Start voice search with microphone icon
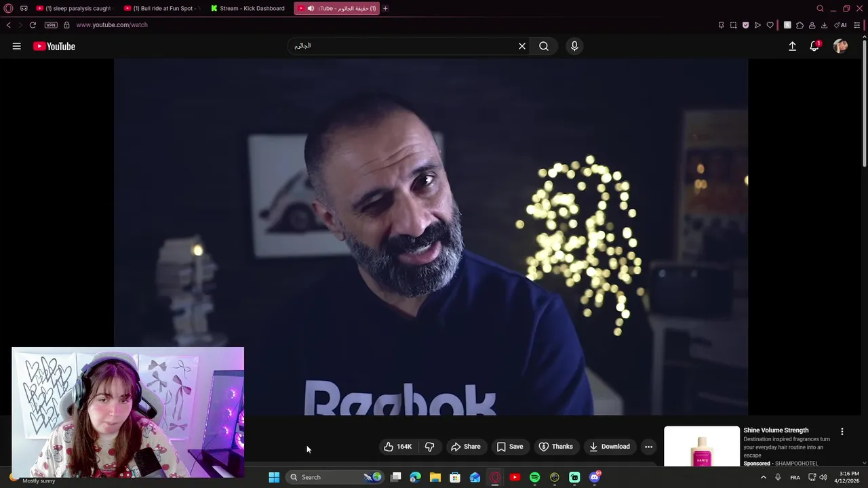The width and height of the screenshot is (868, 488). [574, 46]
